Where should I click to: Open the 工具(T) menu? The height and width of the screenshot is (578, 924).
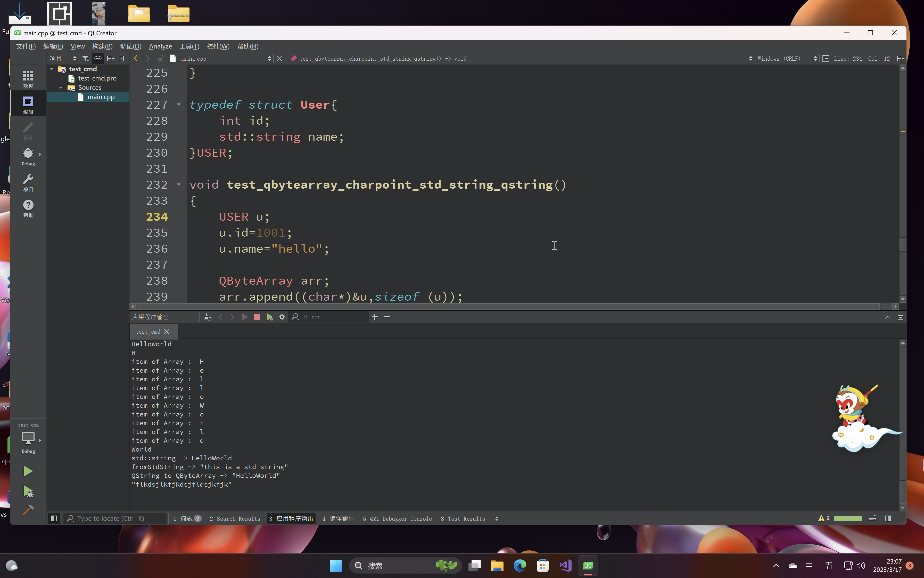(189, 46)
